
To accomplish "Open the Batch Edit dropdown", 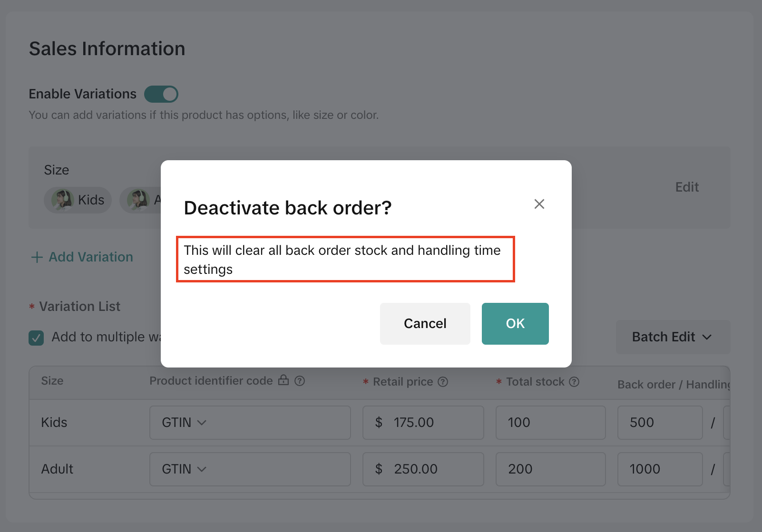I will (x=673, y=337).
